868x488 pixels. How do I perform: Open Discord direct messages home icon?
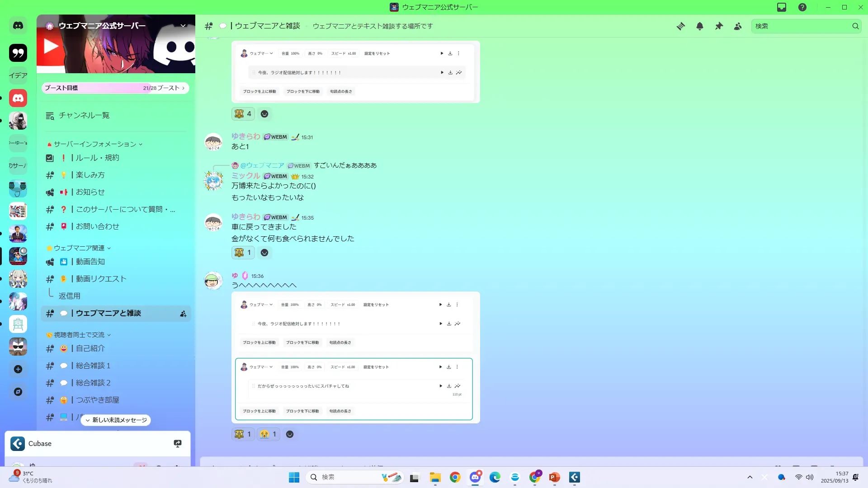[18, 26]
